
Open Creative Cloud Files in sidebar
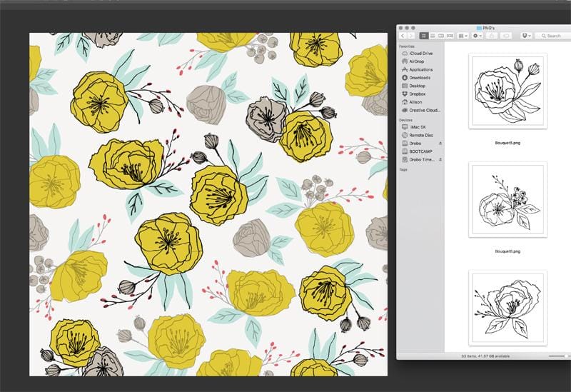pyautogui.click(x=421, y=110)
